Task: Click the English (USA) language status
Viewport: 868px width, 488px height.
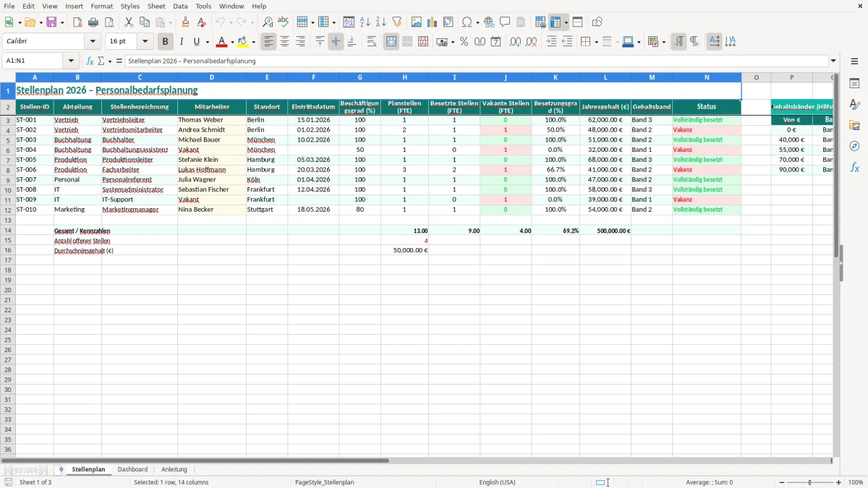Action: point(497,482)
